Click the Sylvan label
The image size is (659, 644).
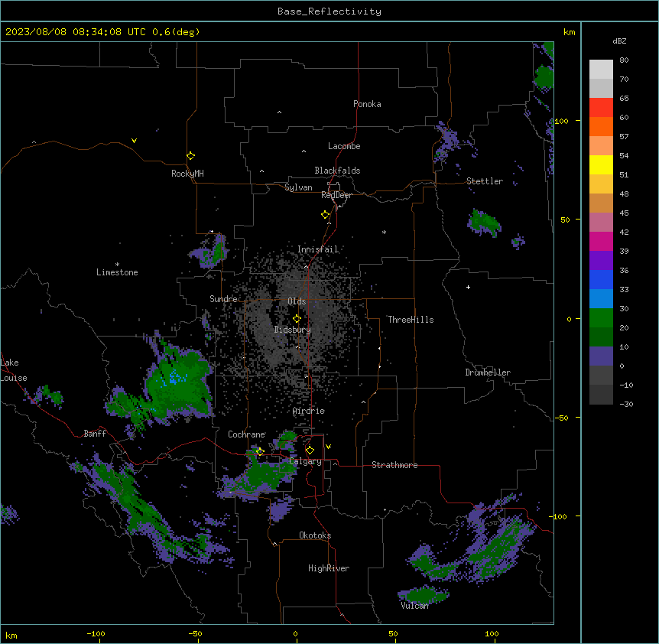coord(298,187)
